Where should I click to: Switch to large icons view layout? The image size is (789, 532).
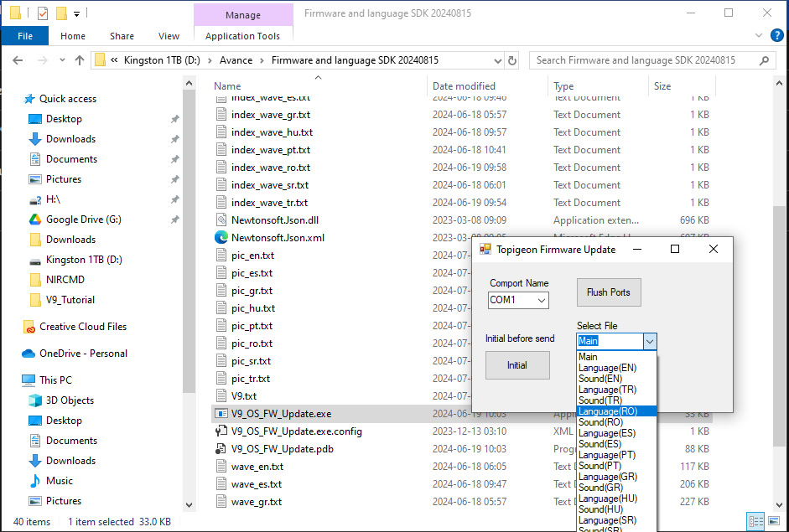pos(773,521)
